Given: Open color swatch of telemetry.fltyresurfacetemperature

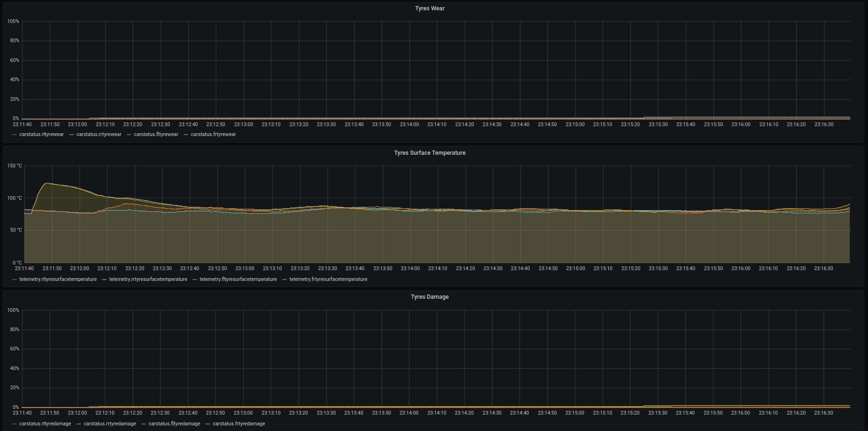Looking at the screenshot, I should pos(195,280).
